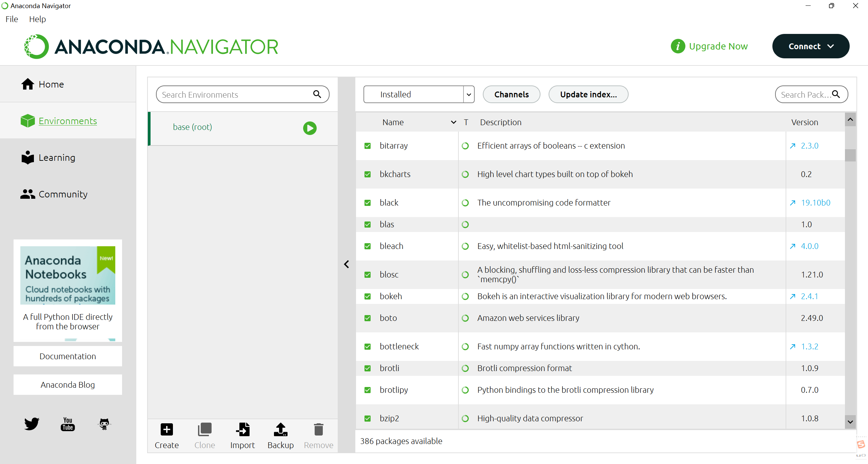Switch to the Learning tab in sidebar
Viewport: 868px width, 464px height.
point(57,158)
